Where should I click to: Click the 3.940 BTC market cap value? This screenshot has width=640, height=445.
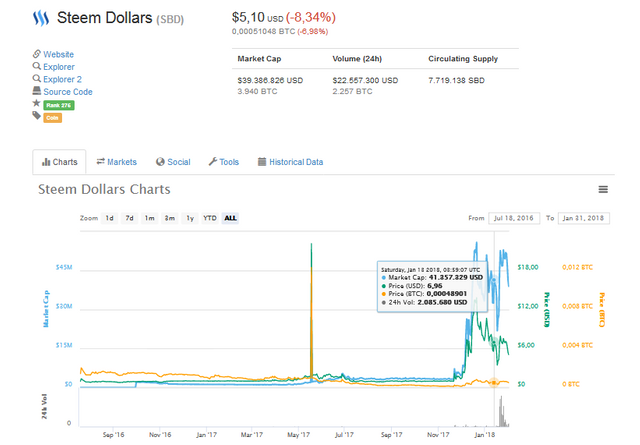(257, 91)
